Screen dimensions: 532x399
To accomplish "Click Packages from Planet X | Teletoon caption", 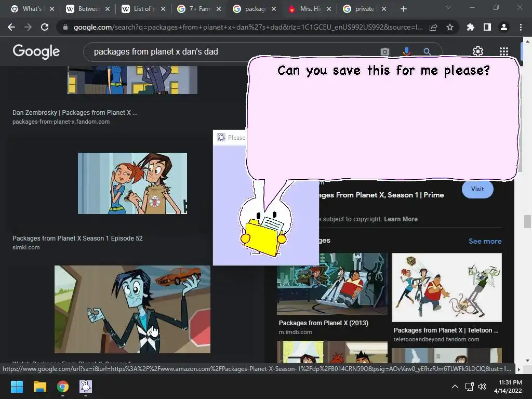I will (x=446, y=330).
